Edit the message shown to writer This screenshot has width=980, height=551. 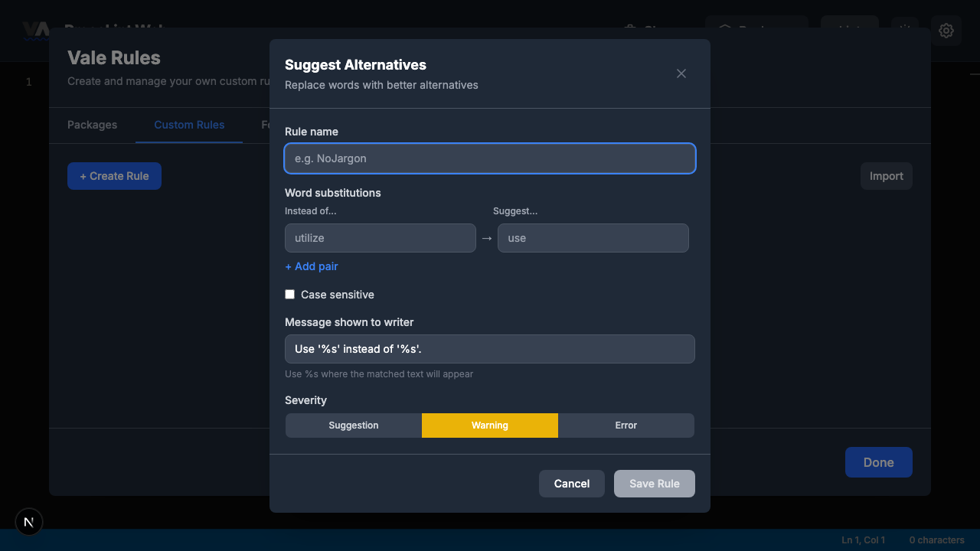click(490, 349)
